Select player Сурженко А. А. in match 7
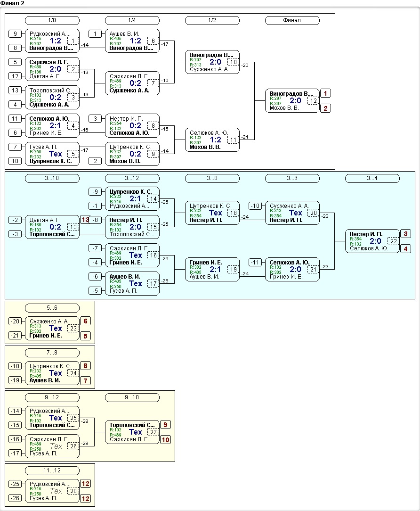 click(129, 91)
